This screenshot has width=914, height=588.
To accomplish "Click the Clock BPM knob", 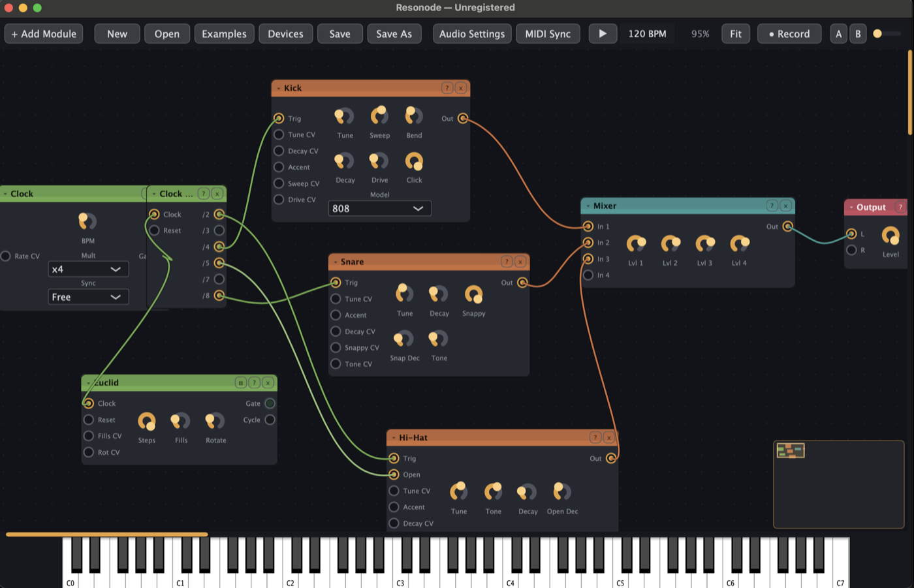I will (x=87, y=222).
